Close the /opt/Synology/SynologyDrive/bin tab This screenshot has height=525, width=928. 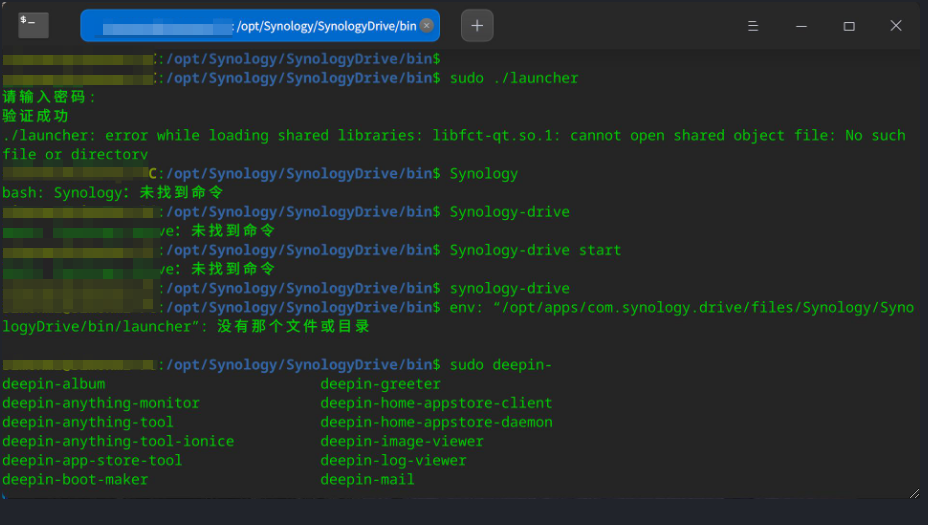click(427, 25)
